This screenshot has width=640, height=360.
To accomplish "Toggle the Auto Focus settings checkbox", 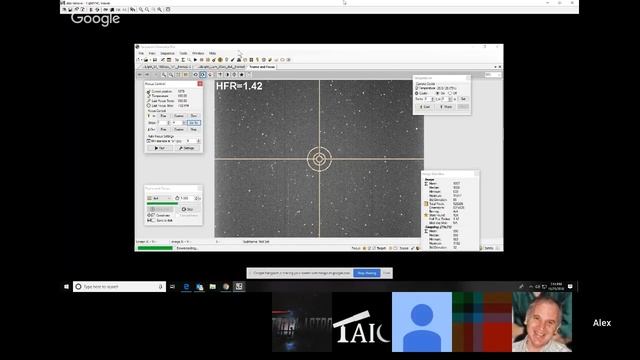I will (x=149, y=141).
